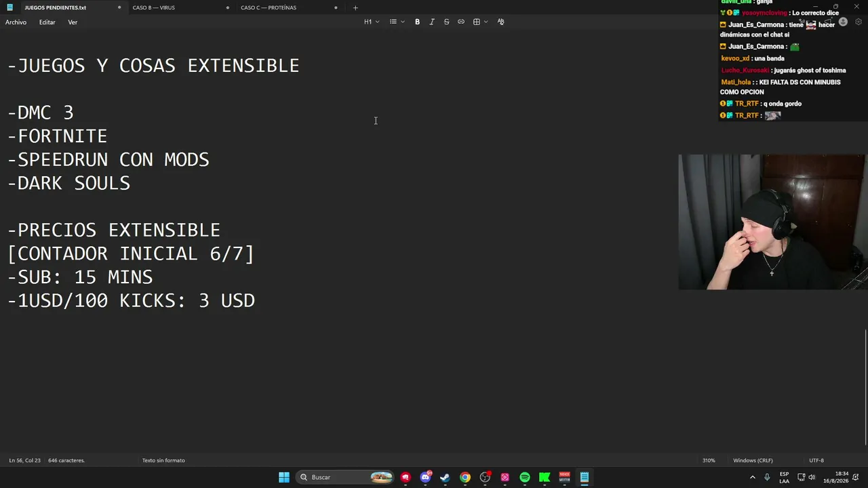Click the chat username Lucho_Kurosaki
This screenshot has height=488, width=868.
[745, 70]
